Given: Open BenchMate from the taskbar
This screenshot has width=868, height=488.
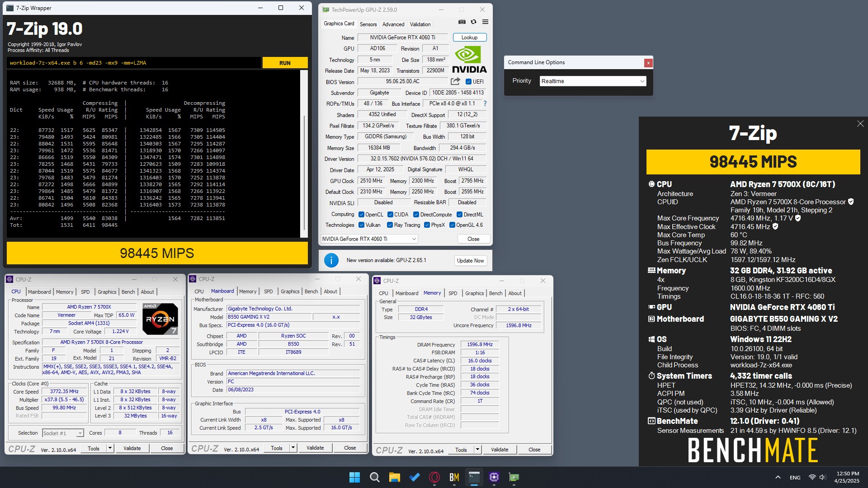Looking at the screenshot, I should (x=454, y=477).
